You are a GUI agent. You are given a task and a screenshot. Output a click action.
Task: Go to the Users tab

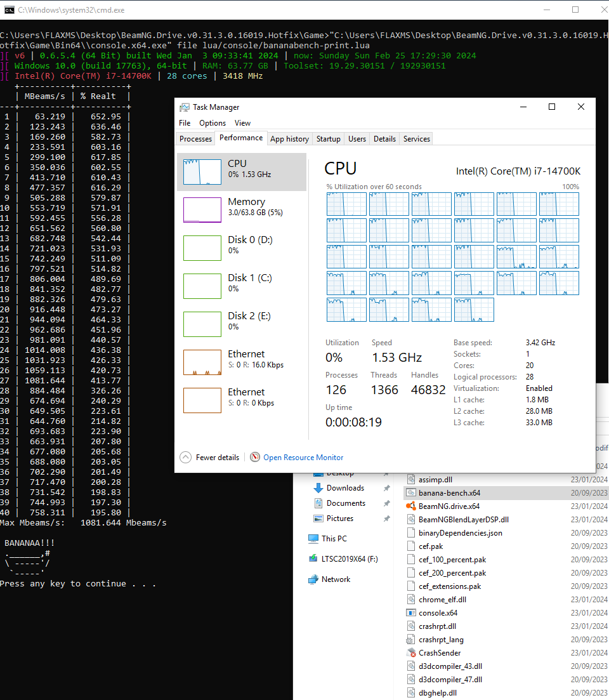point(357,139)
